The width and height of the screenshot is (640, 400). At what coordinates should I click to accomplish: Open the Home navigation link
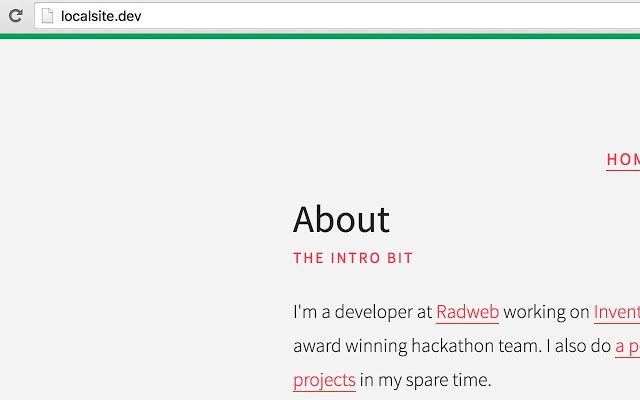pos(623,159)
